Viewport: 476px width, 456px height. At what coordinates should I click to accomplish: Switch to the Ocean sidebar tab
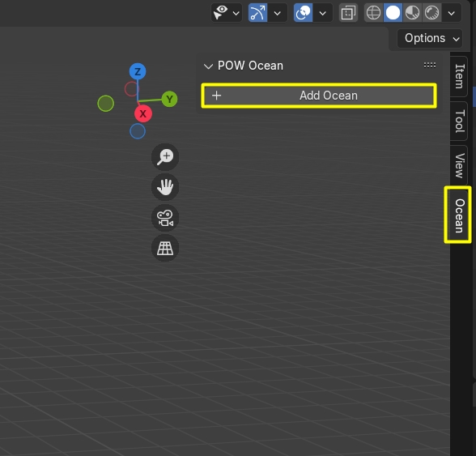[459, 215]
